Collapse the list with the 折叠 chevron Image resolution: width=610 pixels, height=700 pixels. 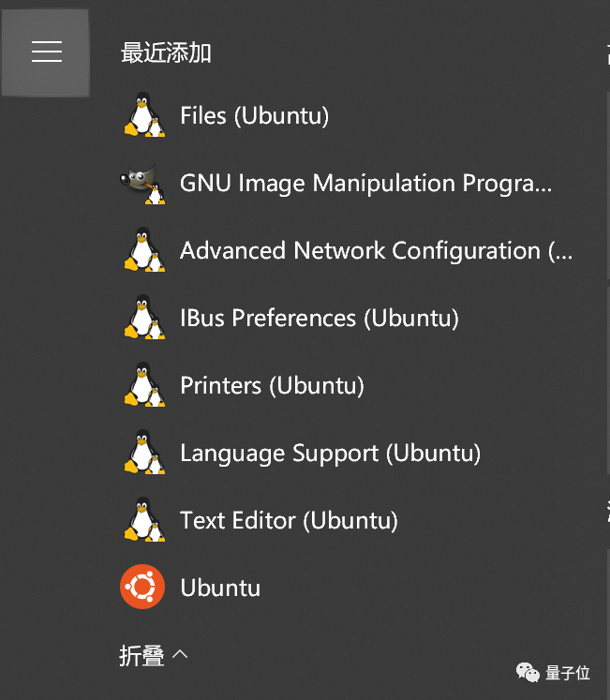pos(181,654)
